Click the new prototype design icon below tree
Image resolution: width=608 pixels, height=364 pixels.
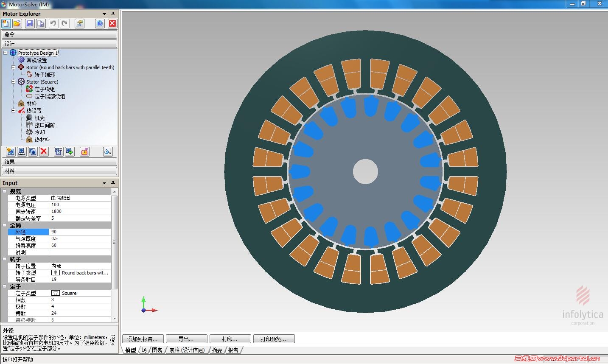point(11,151)
